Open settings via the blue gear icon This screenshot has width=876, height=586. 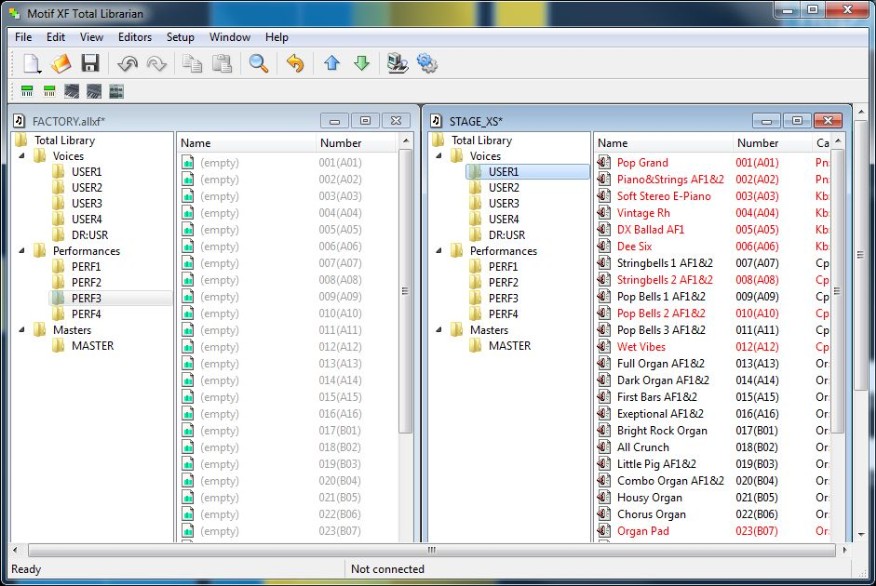[x=427, y=64]
